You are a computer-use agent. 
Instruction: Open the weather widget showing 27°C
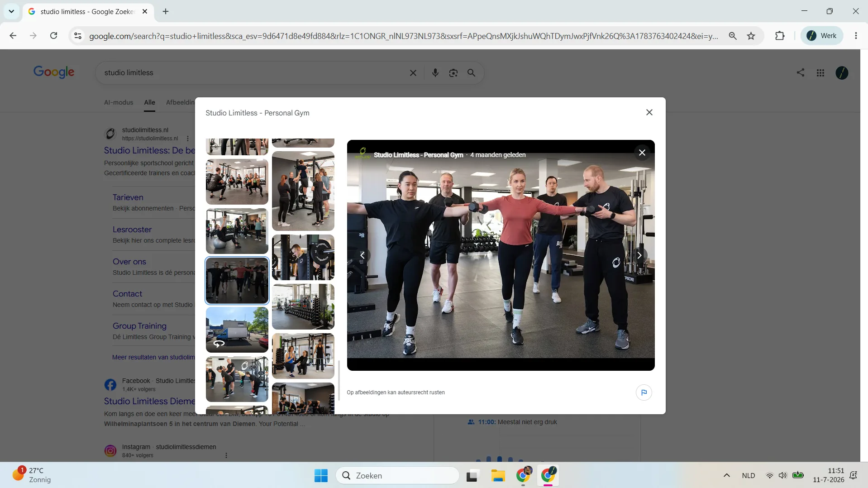coord(32,475)
